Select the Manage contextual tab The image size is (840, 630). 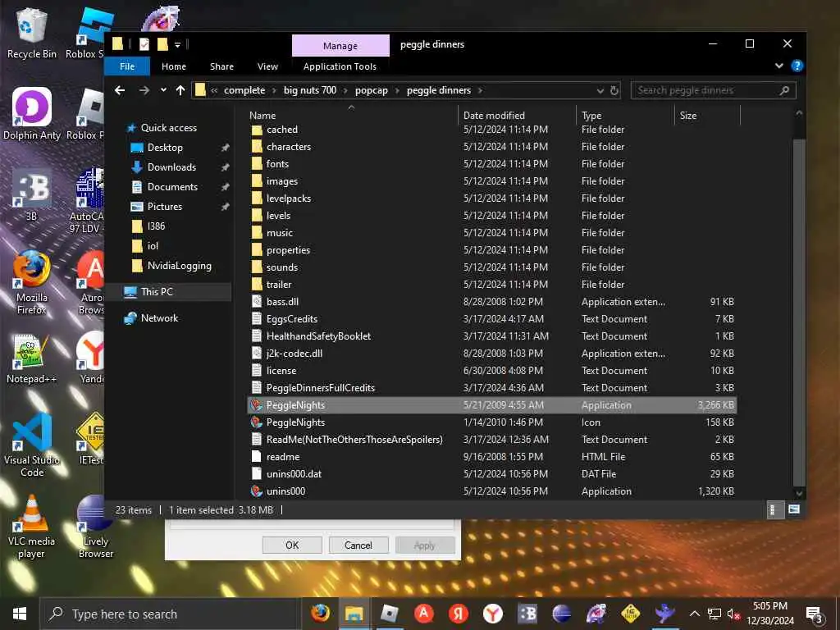click(x=340, y=46)
